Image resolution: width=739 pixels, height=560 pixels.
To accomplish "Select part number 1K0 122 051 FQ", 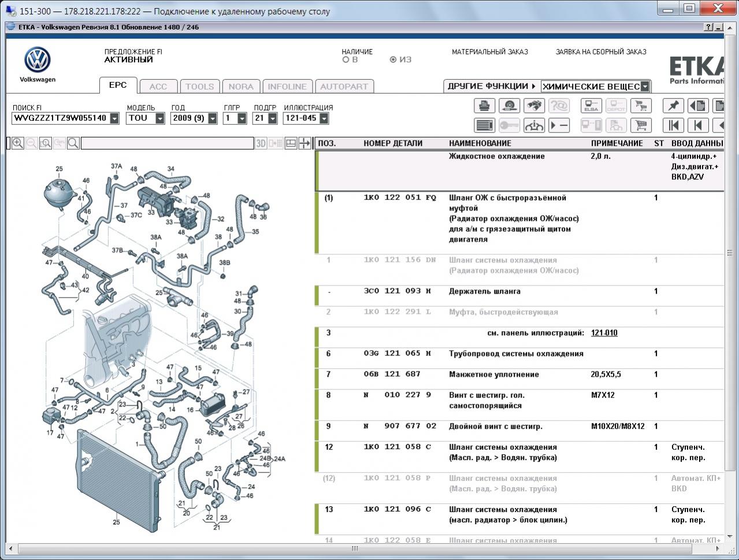I will click(400, 198).
